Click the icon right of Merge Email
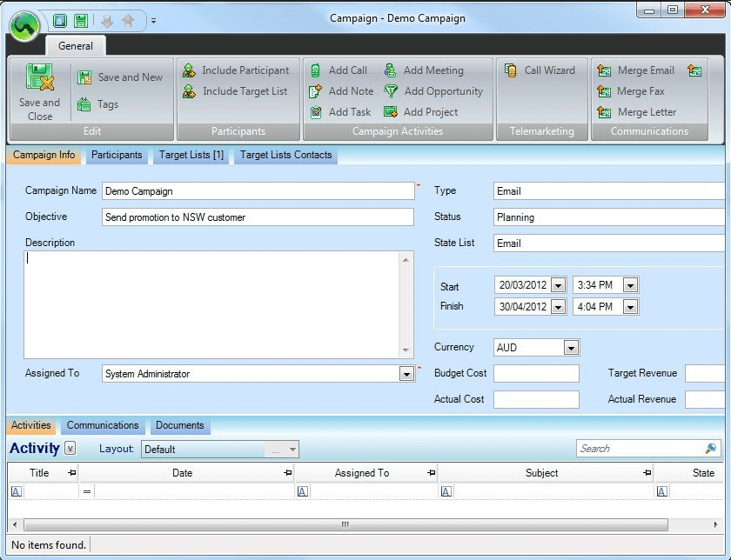 [x=694, y=70]
